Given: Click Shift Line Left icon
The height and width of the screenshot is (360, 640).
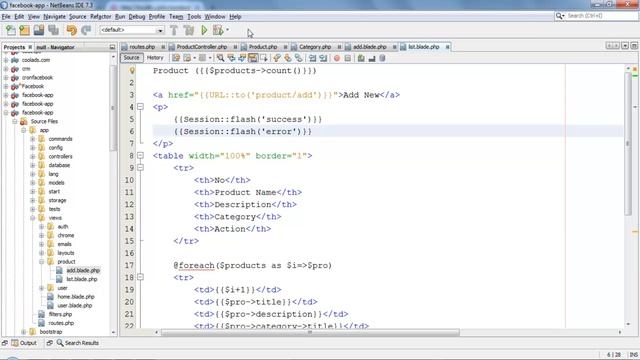Looking at the screenshot, I should pyautogui.click(x=312, y=58).
